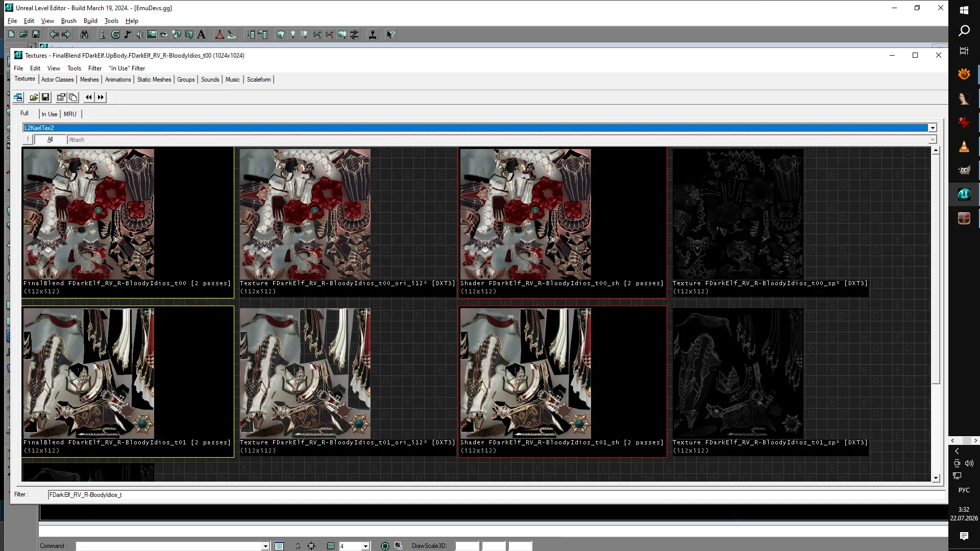Screen dimensions: 980x551
Task: Click the Play Level joystick icon
Action: tap(373, 34)
